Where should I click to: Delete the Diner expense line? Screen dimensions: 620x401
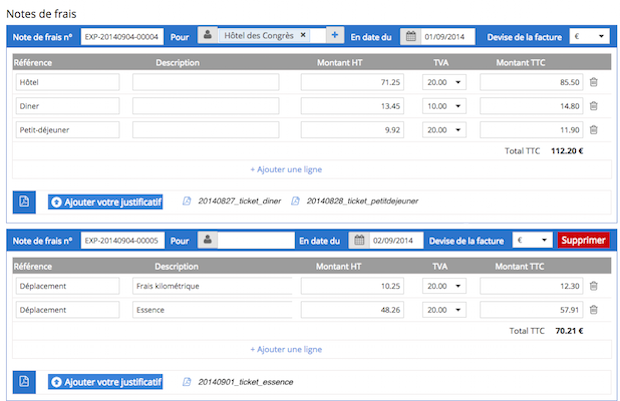[x=593, y=106]
